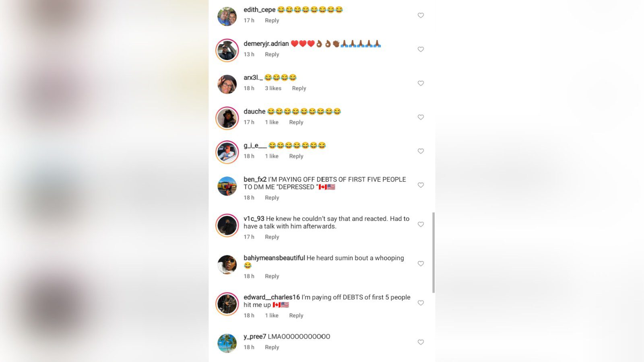
Task: Open dauche's profile avatar
Action: pyautogui.click(x=227, y=118)
